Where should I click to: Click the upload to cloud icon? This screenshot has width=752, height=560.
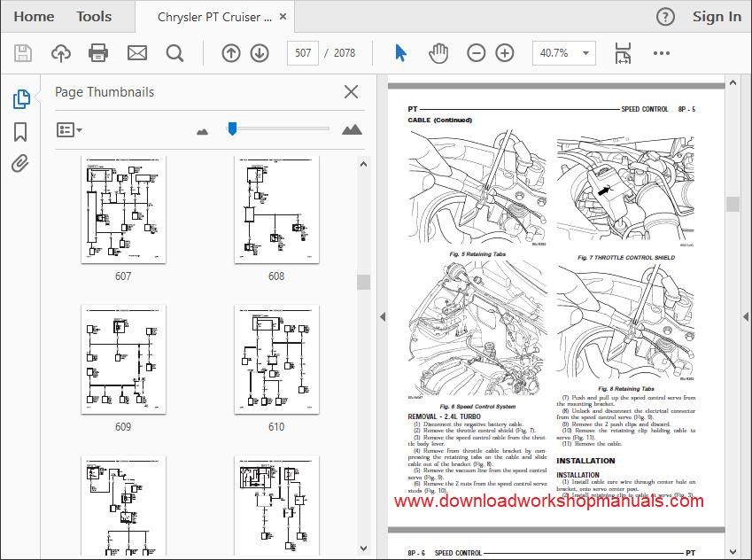pyautogui.click(x=61, y=53)
